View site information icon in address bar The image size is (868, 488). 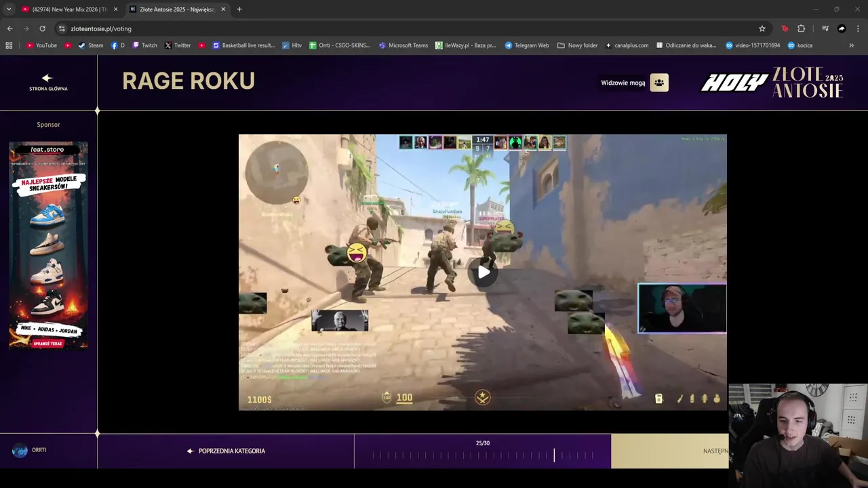click(62, 28)
